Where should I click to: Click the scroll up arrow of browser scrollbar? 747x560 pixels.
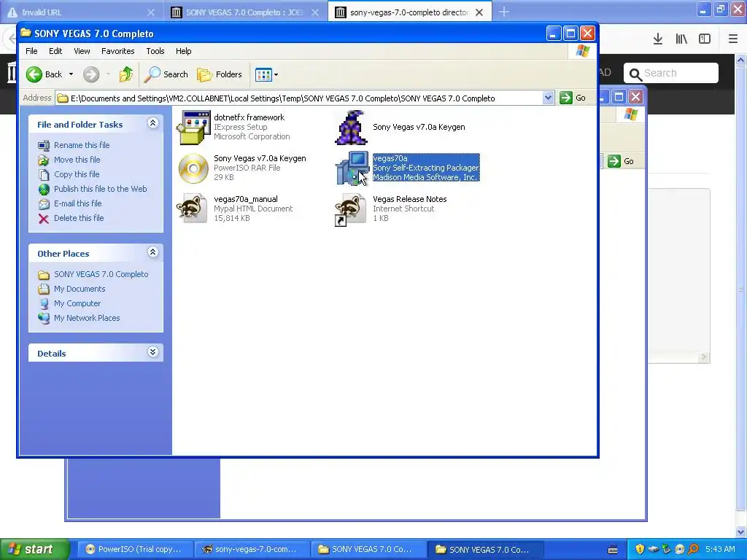pos(741,60)
